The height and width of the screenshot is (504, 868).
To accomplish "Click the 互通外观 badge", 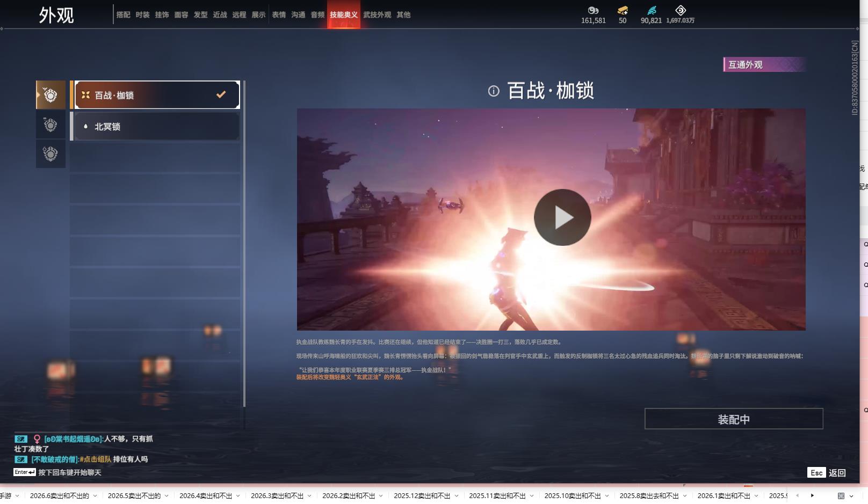I will [x=764, y=64].
